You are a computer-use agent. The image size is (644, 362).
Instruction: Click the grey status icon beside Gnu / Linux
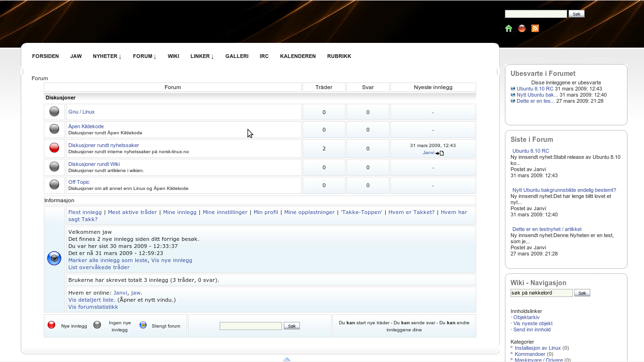pyautogui.click(x=54, y=112)
